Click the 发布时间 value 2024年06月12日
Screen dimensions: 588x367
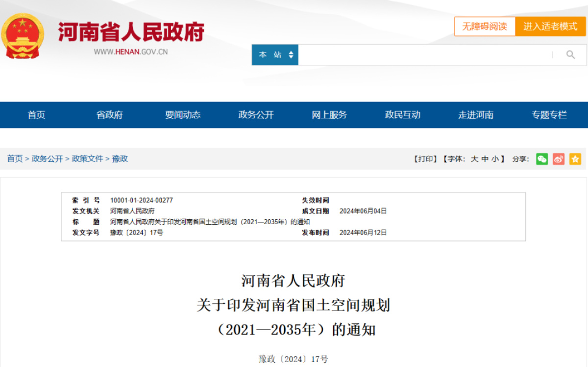[363, 233]
